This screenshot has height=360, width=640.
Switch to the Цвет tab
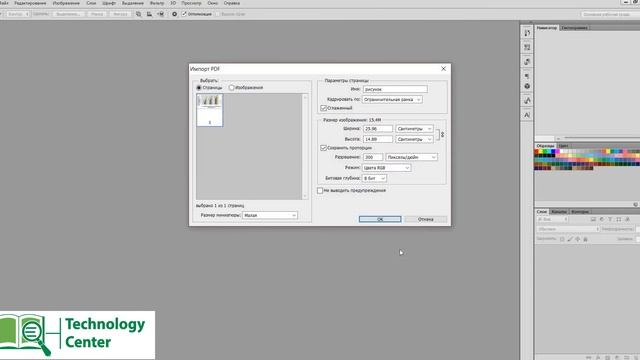(x=563, y=146)
